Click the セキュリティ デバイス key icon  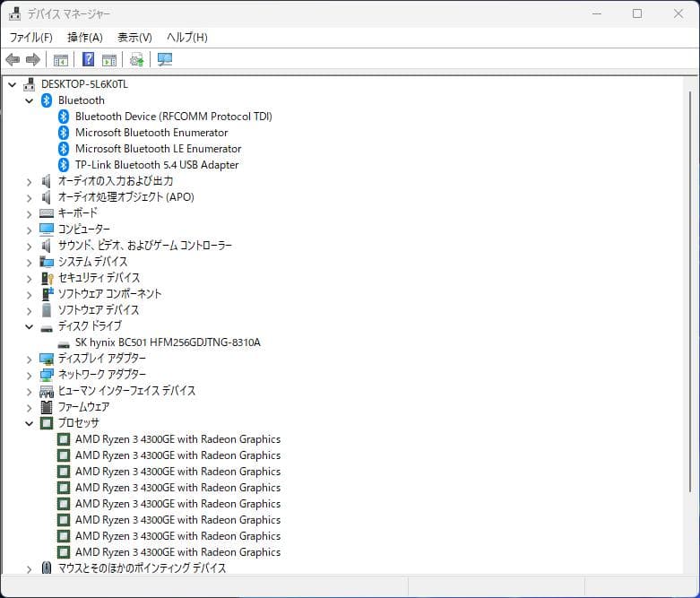click(47, 278)
